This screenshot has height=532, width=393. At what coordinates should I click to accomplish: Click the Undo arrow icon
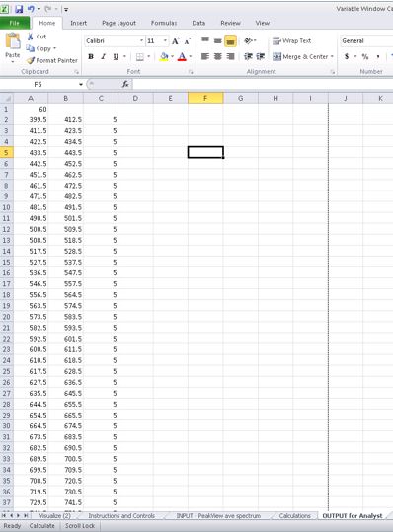coord(31,9)
